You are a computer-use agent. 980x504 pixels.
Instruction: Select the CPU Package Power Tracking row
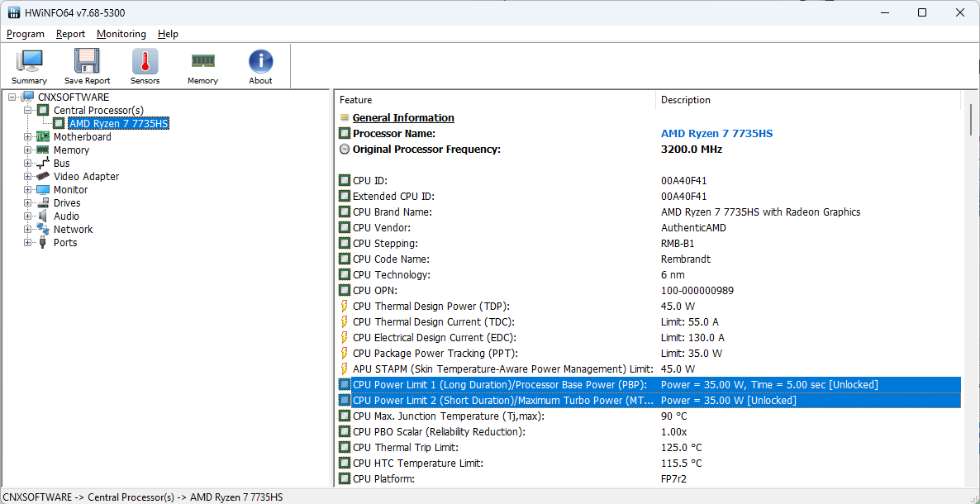point(649,354)
